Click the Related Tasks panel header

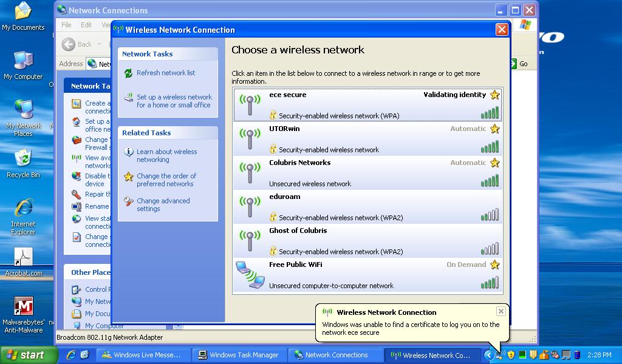pos(168,133)
